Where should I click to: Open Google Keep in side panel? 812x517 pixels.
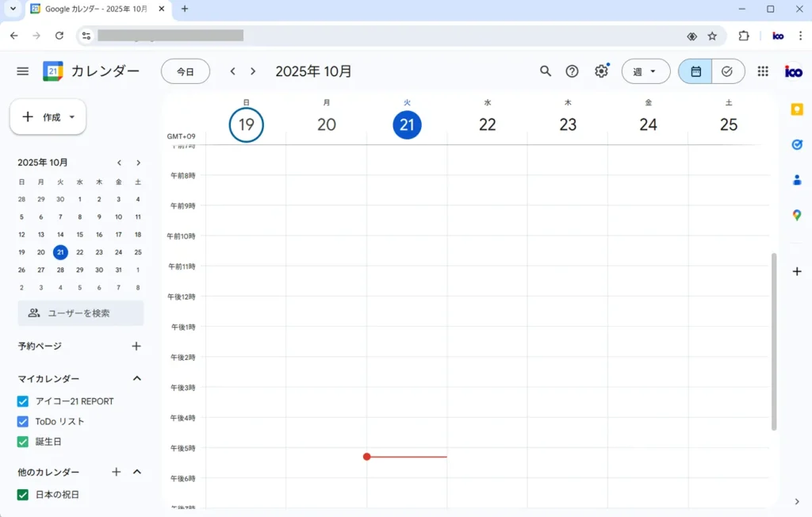coord(797,109)
